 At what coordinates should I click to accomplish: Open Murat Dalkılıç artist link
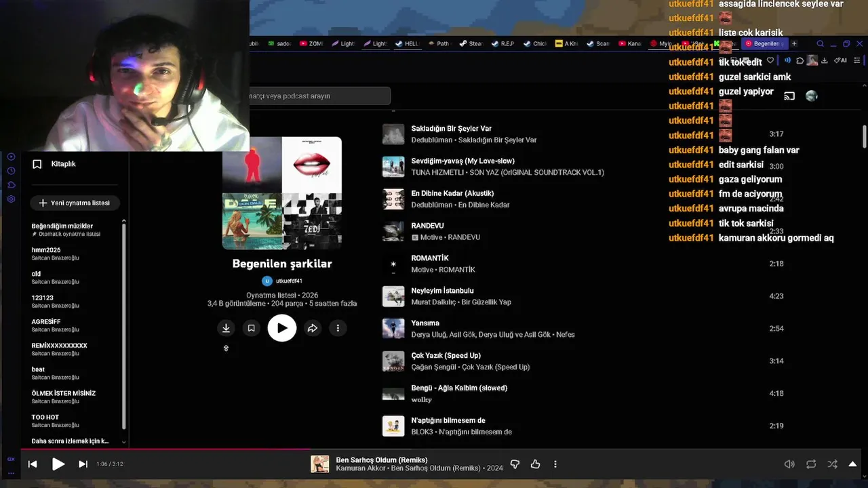(x=433, y=302)
